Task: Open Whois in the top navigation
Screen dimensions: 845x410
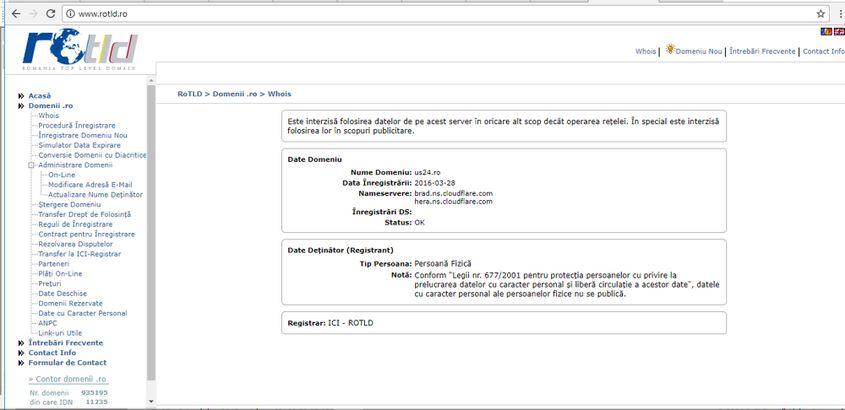Action: [645, 51]
